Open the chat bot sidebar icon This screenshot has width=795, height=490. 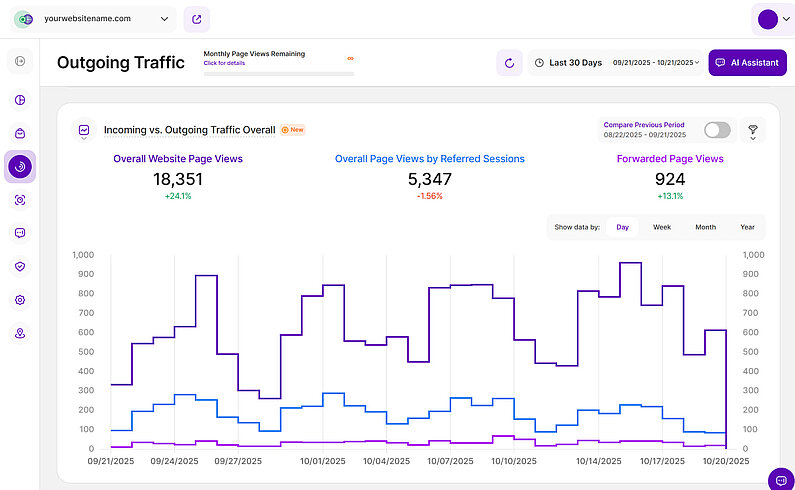(x=20, y=233)
